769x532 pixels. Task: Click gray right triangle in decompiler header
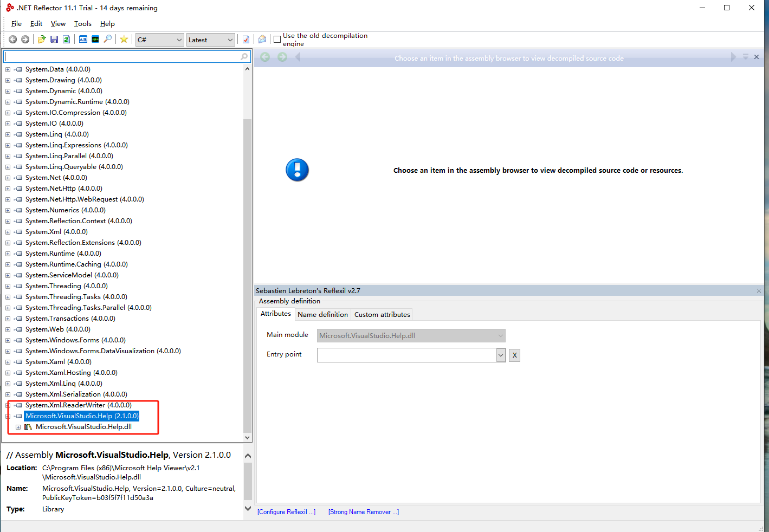pos(733,57)
